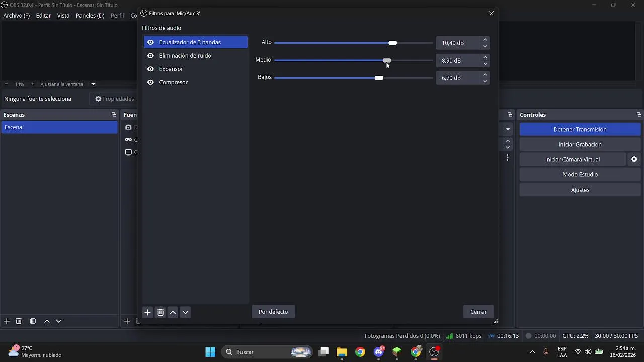Close the Filtros dialog with X
Viewport: 644px width, 362px height.
492,13
